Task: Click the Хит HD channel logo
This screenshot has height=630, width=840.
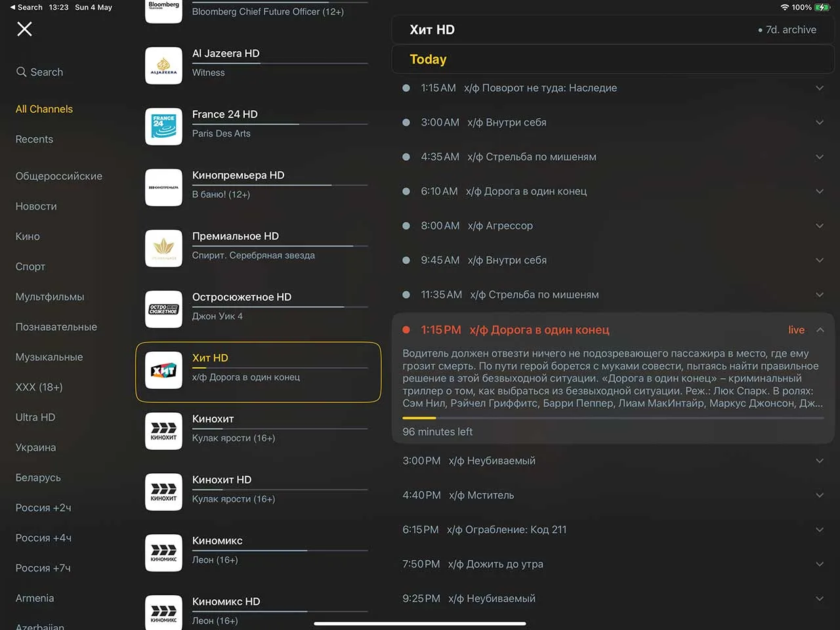Action: [163, 370]
